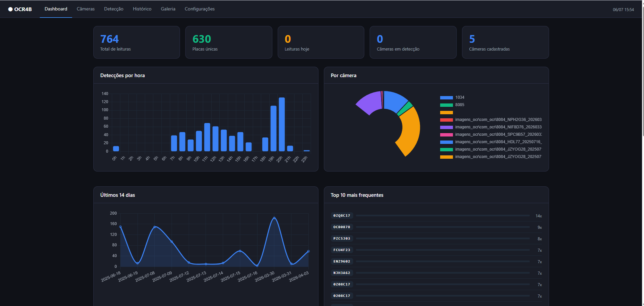Select plate 0ZQ8C17 in top frequent list
644x306 pixels.
click(x=342, y=216)
